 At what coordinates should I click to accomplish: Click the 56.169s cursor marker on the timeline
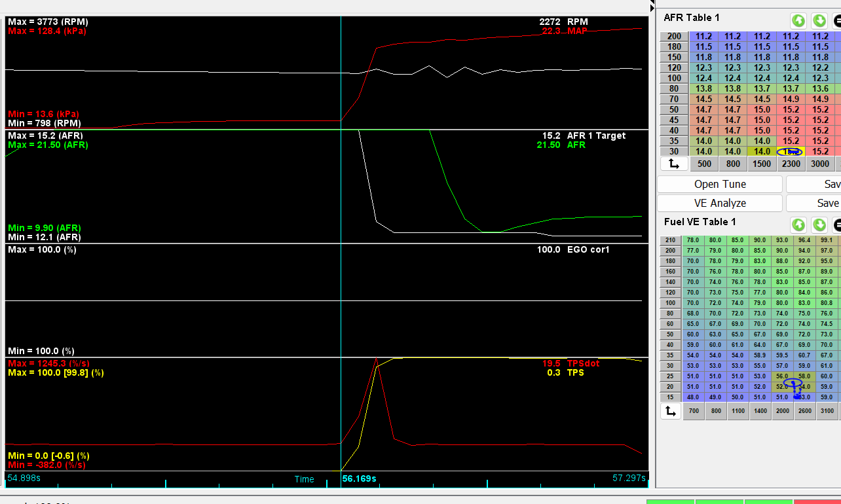pos(359,478)
